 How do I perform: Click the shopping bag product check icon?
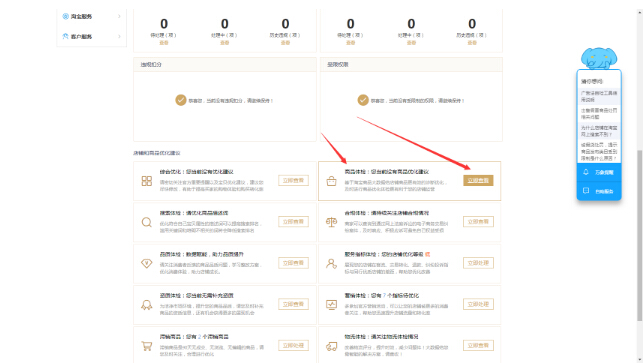pos(331,181)
